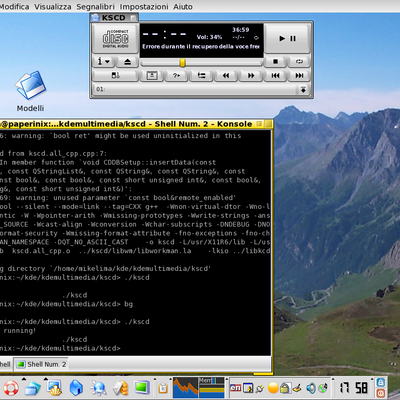The height and width of the screenshot is (400, 400).
Task: Click the 36:59 total time in KSCD
Action: (x=240, y=30)
